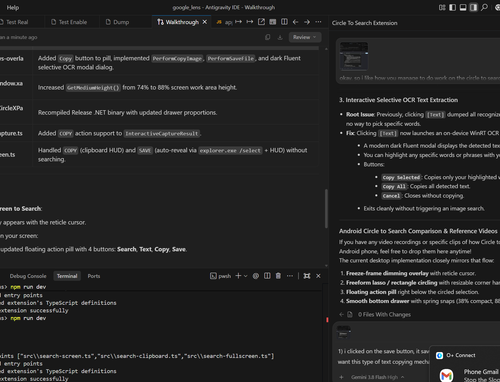Click the circular icon in terminal toolbar
The width and height of the screenshot is (500, 382).
[x=256, y=276]
